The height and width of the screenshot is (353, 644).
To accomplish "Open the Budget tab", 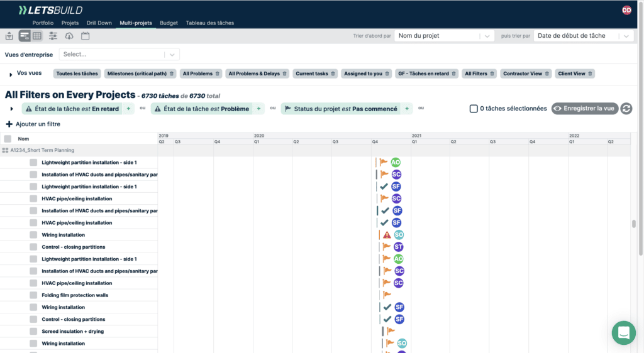I will [169, 23].
